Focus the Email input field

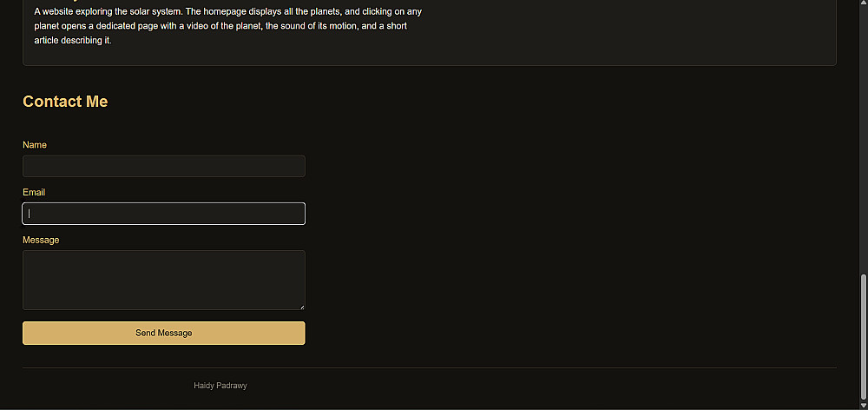point(164,214)
